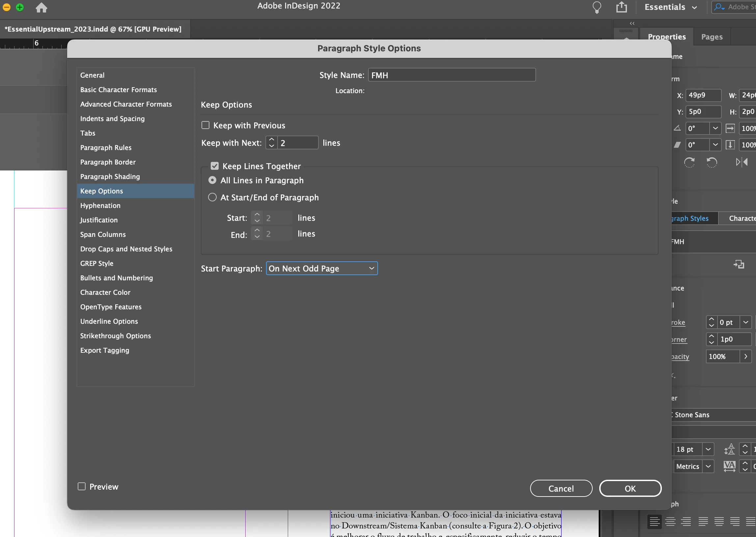
Task: Click the create new style icon
Action: point(739,264)
